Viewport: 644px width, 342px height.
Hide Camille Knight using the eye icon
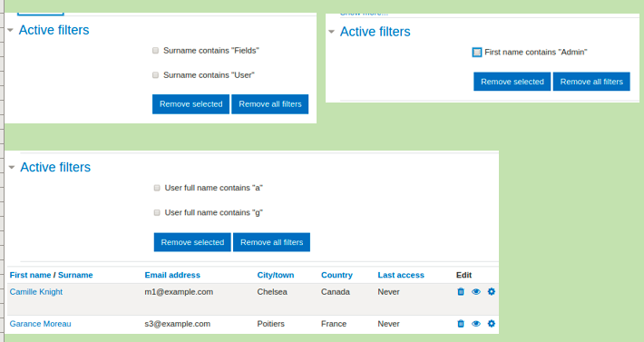coord(475,292)
